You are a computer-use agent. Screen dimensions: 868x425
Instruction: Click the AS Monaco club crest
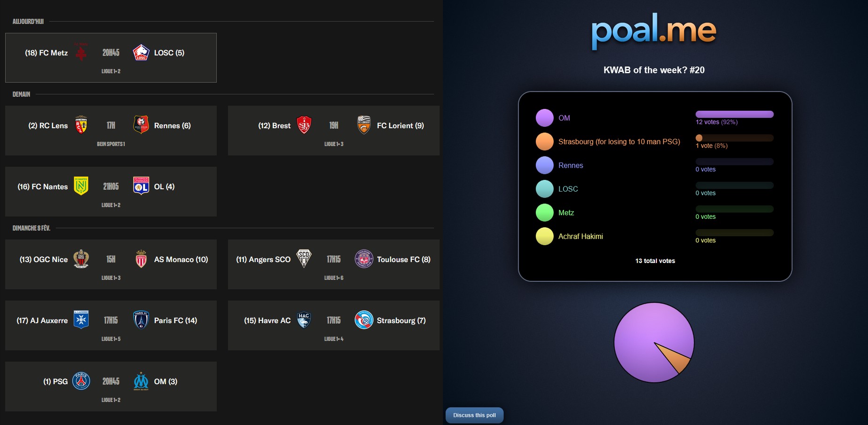tap(141, 259)
